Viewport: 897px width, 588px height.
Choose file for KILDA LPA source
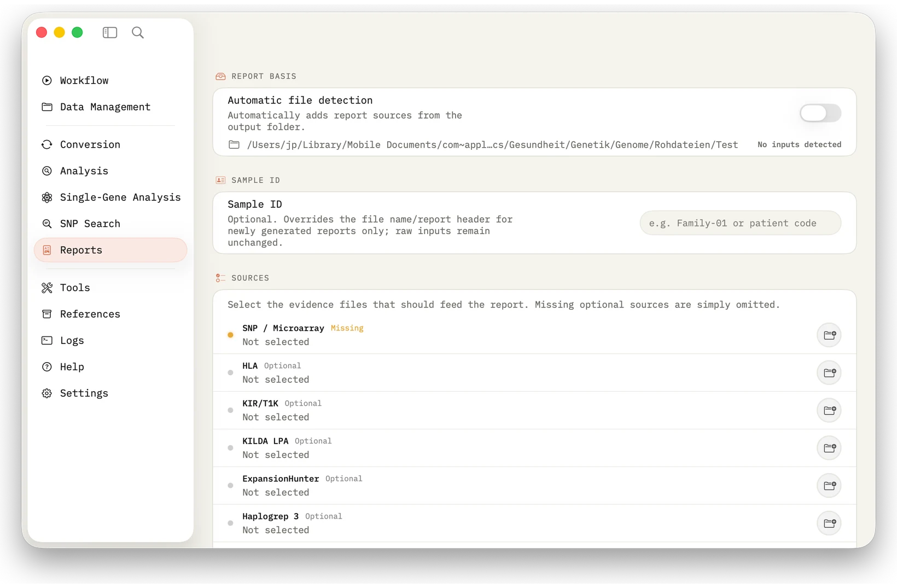tap(829, 448)
